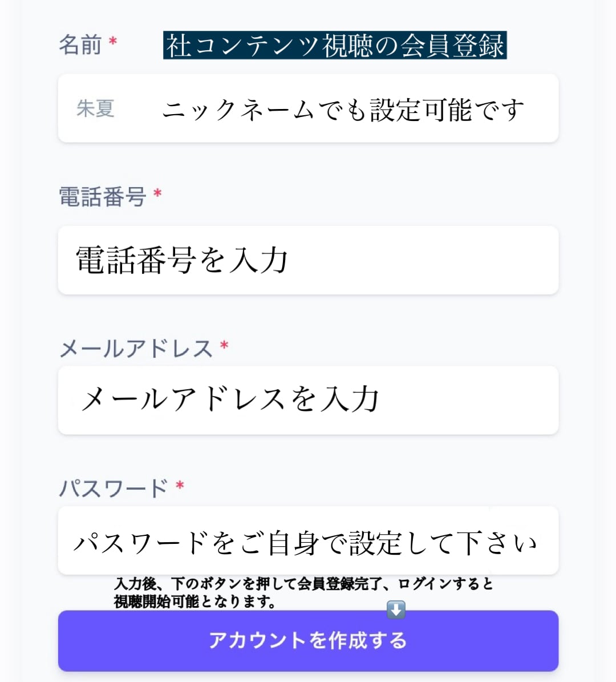
Task: Click the 社コンテンツ視聴の会員登録 header banner
Action: 335,46
